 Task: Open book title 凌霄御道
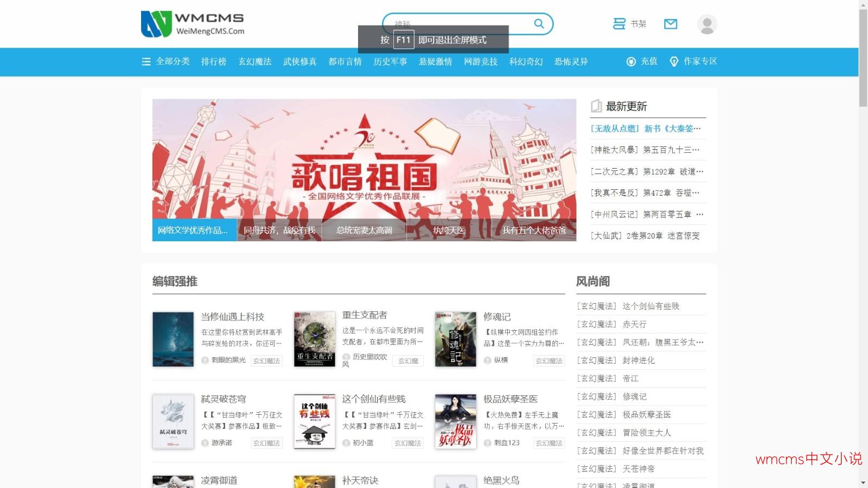(x=219, y=480)
